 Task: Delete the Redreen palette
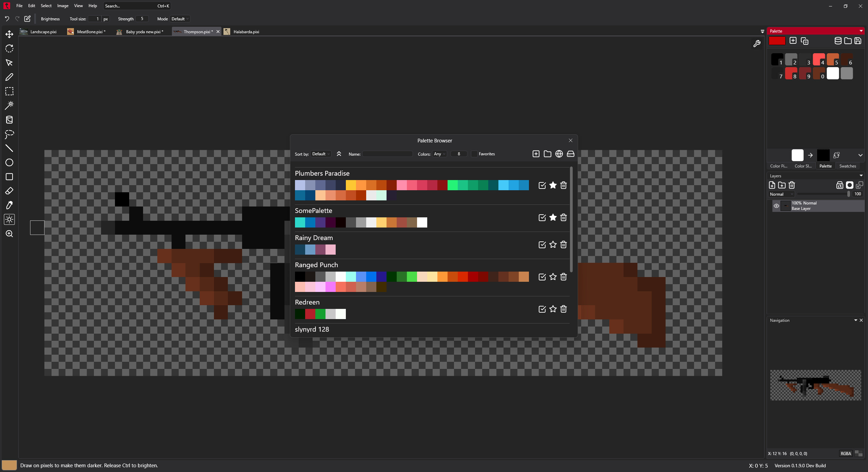tap(563, 309)
